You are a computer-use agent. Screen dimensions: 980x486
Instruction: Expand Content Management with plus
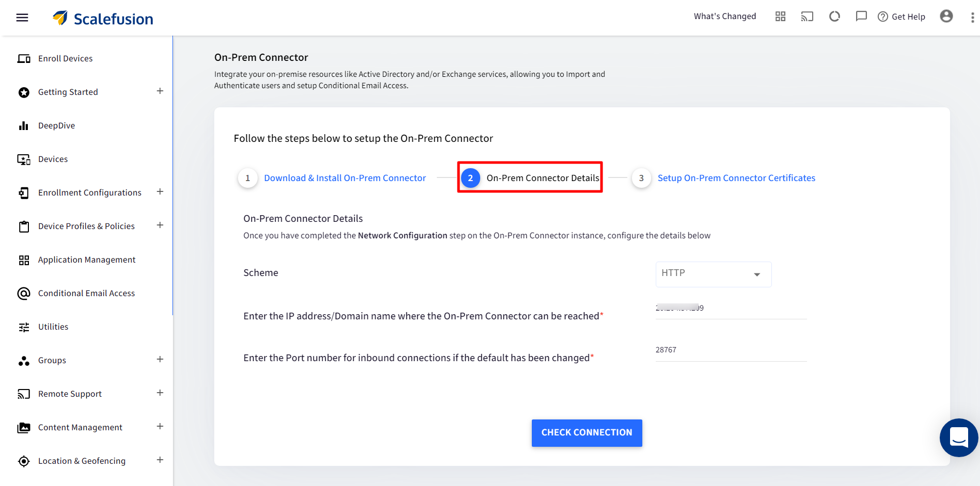click(160, 426)
